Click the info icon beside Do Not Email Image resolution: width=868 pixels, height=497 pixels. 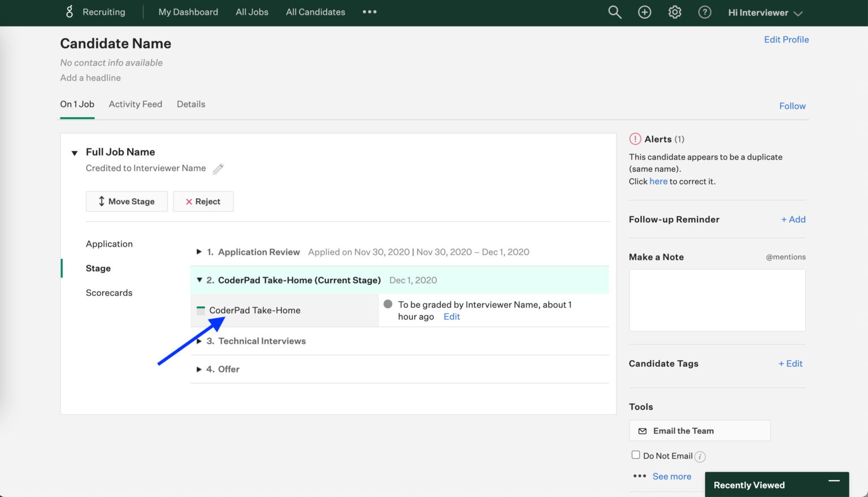pos(700,456)
